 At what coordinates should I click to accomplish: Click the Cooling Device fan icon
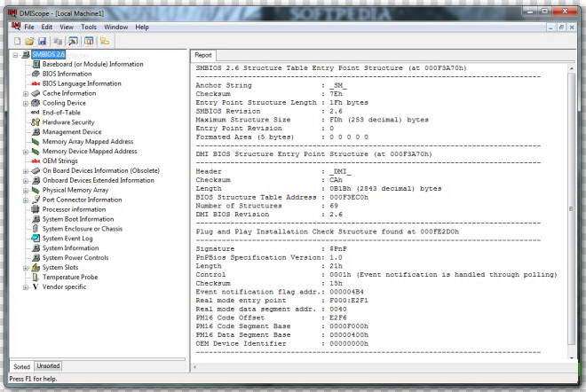(x=35, y=103)
